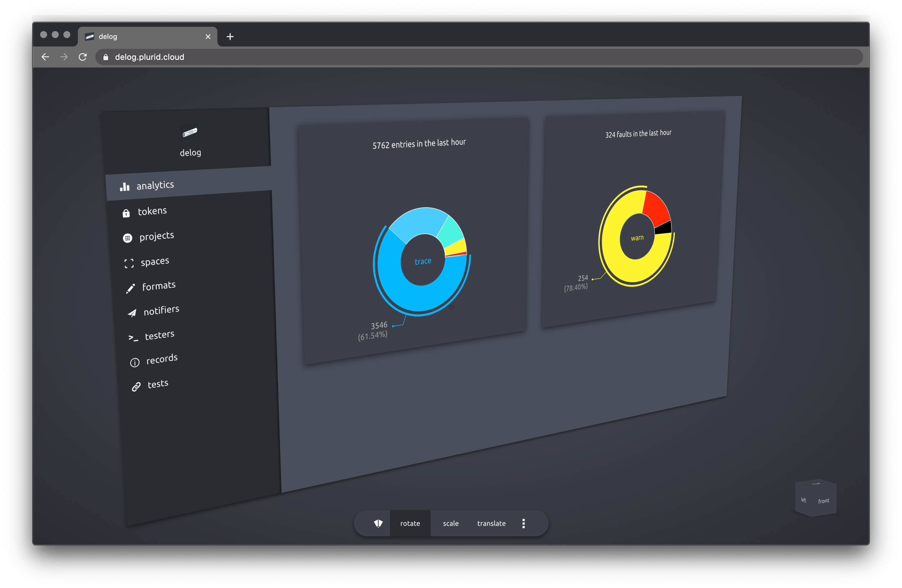
Task: Reload the delog page
Action: pyautogui.click(x=83, y=57)
